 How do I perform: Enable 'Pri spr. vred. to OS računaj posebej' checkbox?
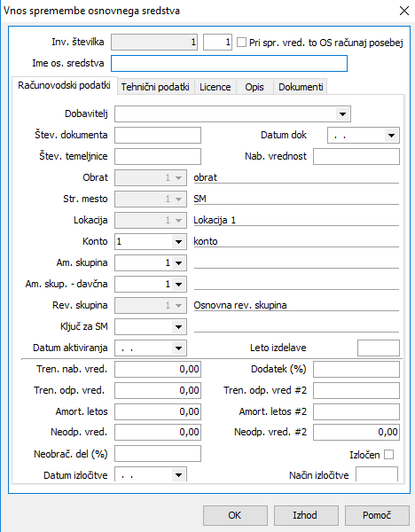click(241, 43)
